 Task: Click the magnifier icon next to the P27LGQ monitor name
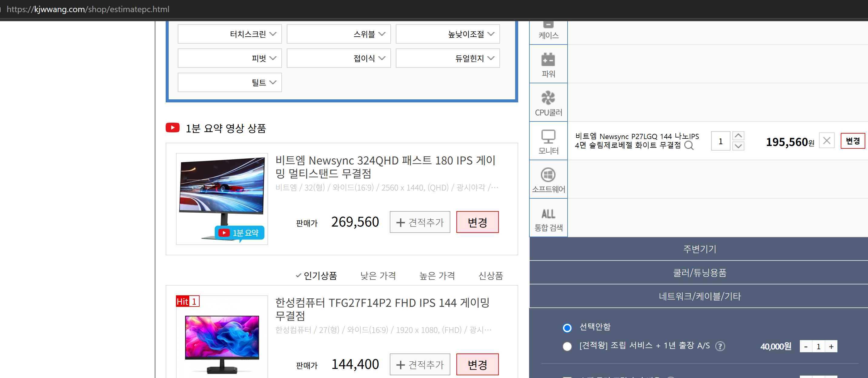click(689, 145)
